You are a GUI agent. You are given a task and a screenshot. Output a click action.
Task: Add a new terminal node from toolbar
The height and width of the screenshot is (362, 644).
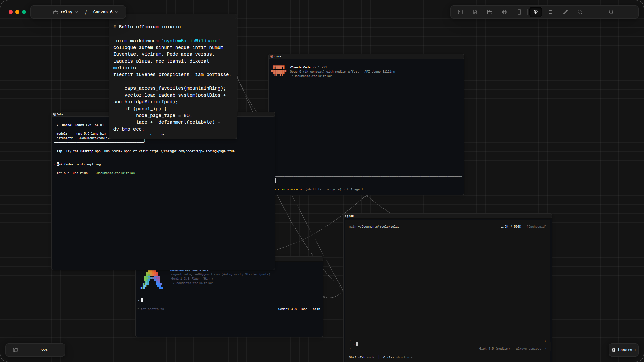coord(460,12)
